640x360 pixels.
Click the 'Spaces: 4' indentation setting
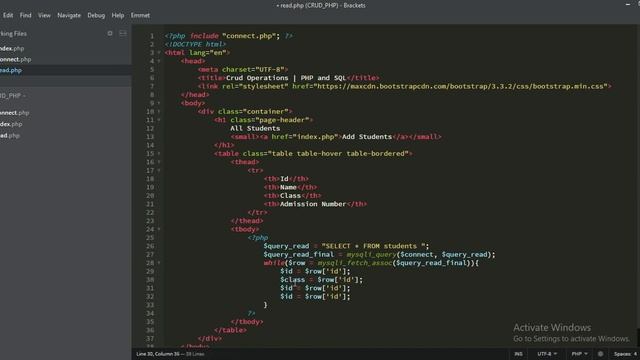[x=625, y=354]
